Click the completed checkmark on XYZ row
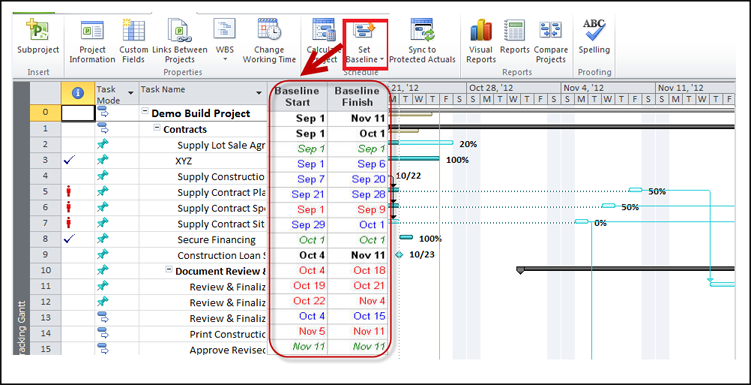 click(x=70, y=161)
